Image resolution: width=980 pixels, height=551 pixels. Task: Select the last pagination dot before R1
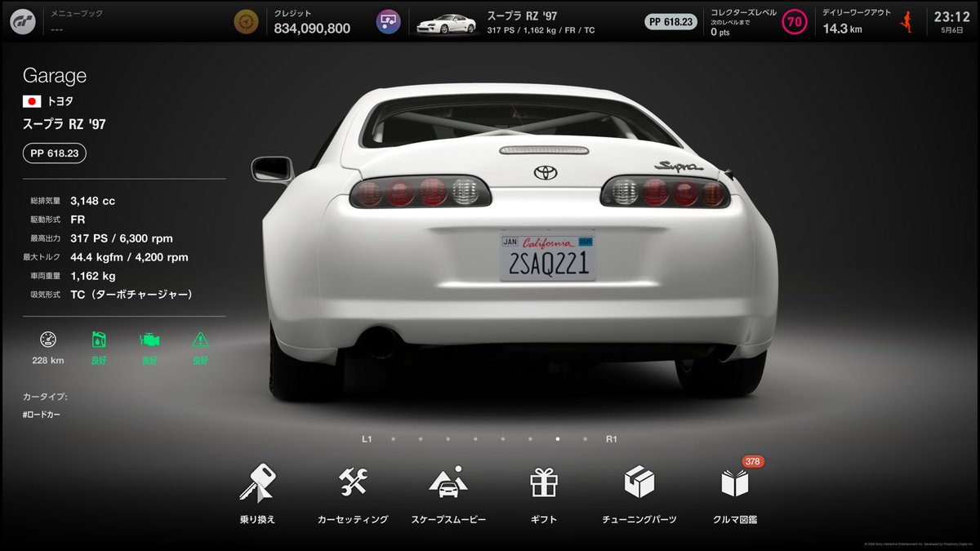pos(585,439)
